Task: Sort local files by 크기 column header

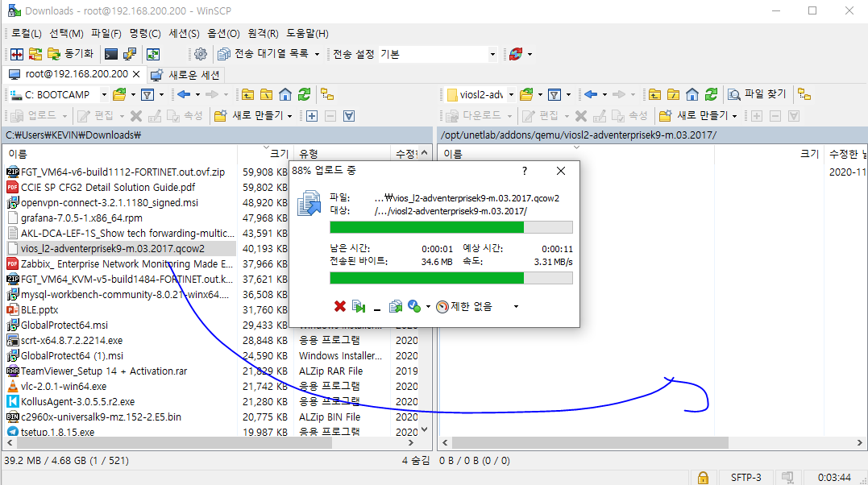Action: 265,153
